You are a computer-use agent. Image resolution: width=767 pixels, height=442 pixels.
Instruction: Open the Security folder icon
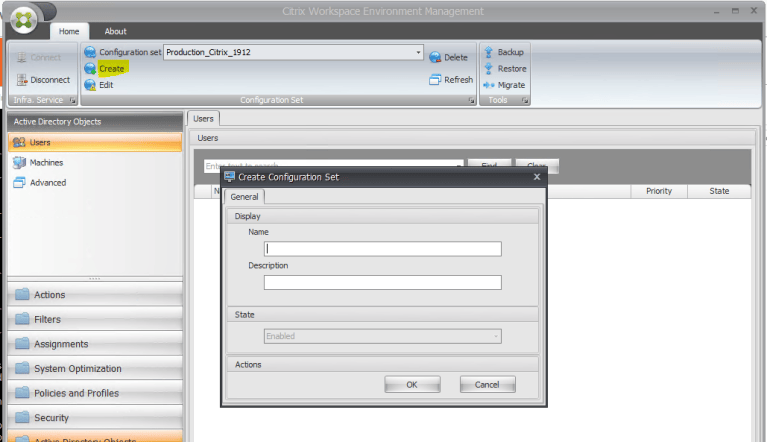tap(22, 417)
